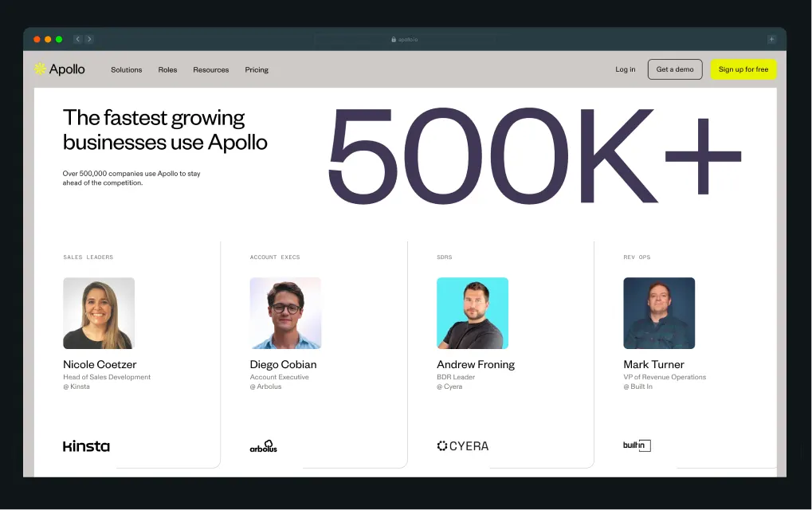Click Diego Cobian's profile photo

[x=285, y=313]
